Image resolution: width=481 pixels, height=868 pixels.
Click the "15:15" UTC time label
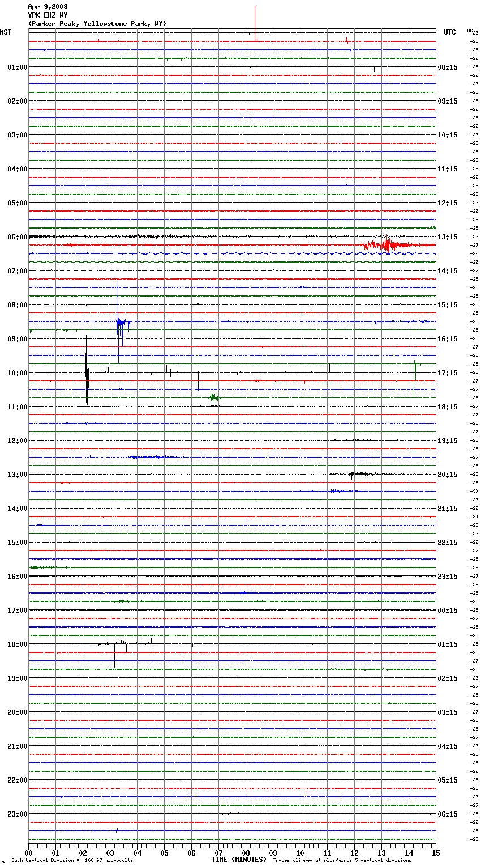click(x=448, y=305)
